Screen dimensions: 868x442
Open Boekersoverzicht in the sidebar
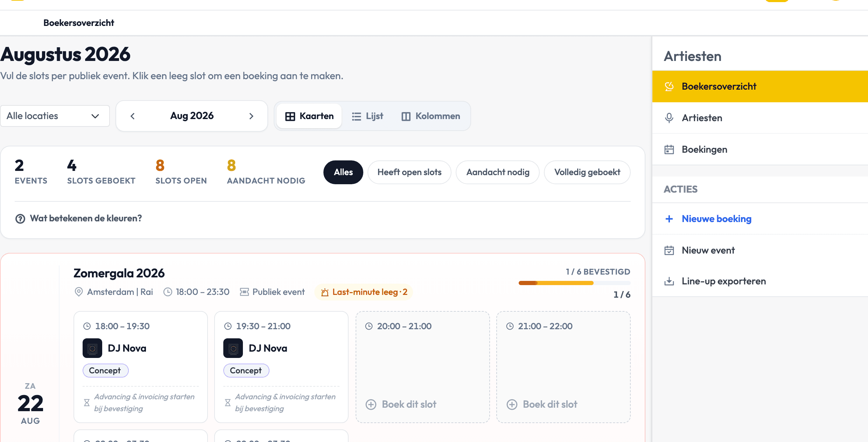point(760,87)
